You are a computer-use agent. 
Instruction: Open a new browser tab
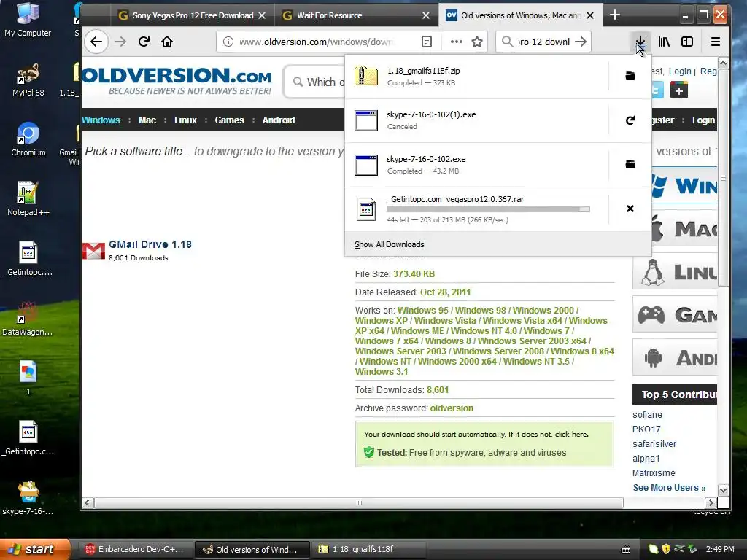614,15
